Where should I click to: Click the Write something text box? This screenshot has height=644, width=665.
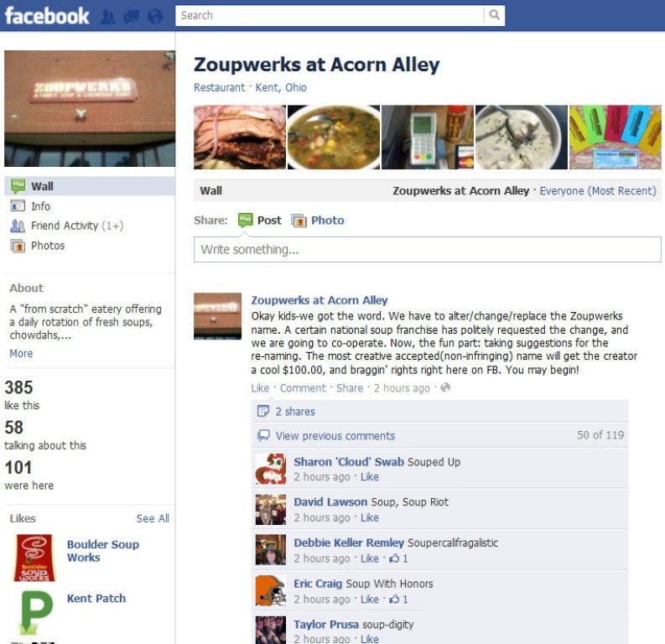[x=428, y=249]
